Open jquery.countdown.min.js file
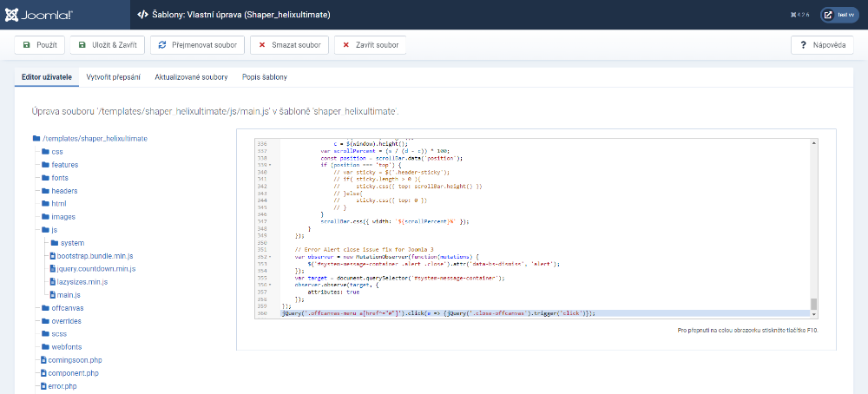This screenshot has width=868, height=394. (95, 269)
